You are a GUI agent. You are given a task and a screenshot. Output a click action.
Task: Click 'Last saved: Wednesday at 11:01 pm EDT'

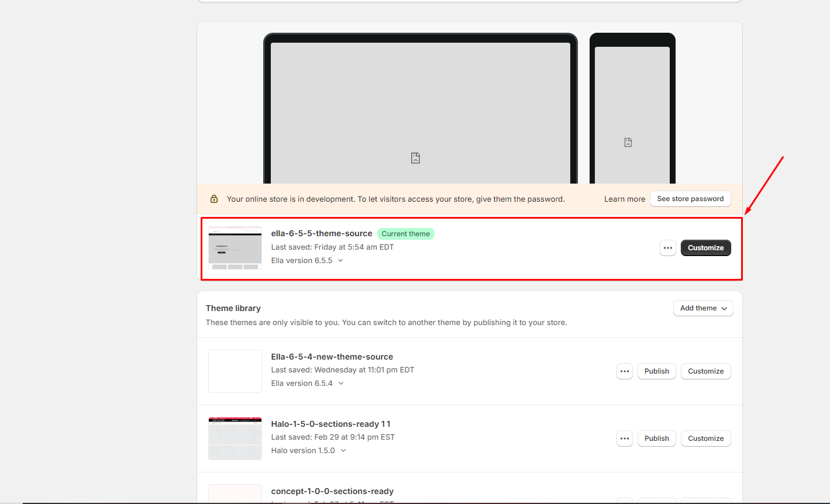[343, 370]
